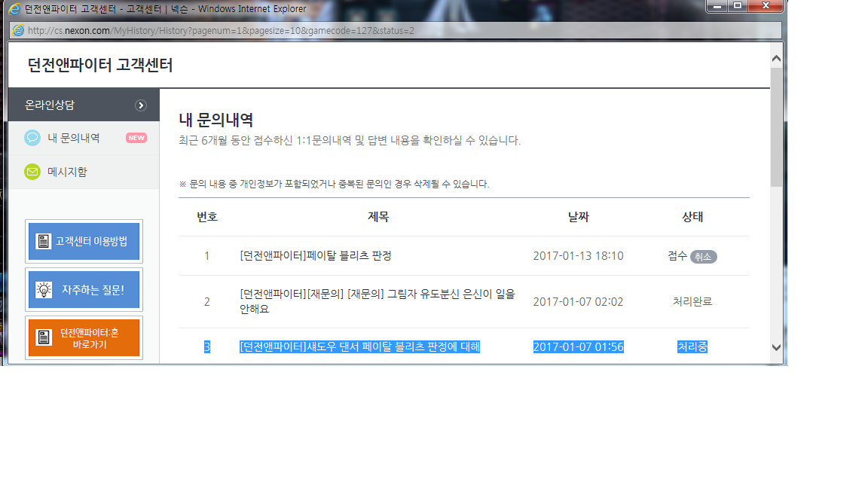The width and height of the screenshot is (868, 488).
Task: Click the 번호 column header
Action: (x=207, y=217)
